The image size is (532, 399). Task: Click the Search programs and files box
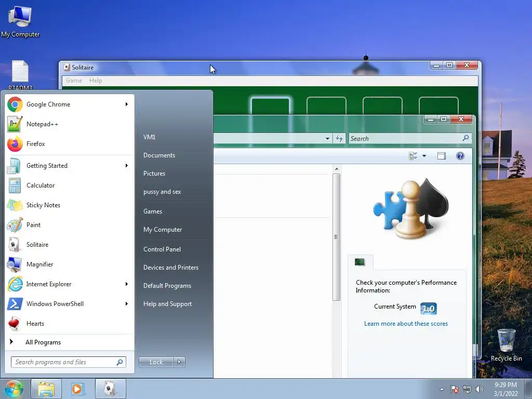pyautogui.click(x=68, y=362)
